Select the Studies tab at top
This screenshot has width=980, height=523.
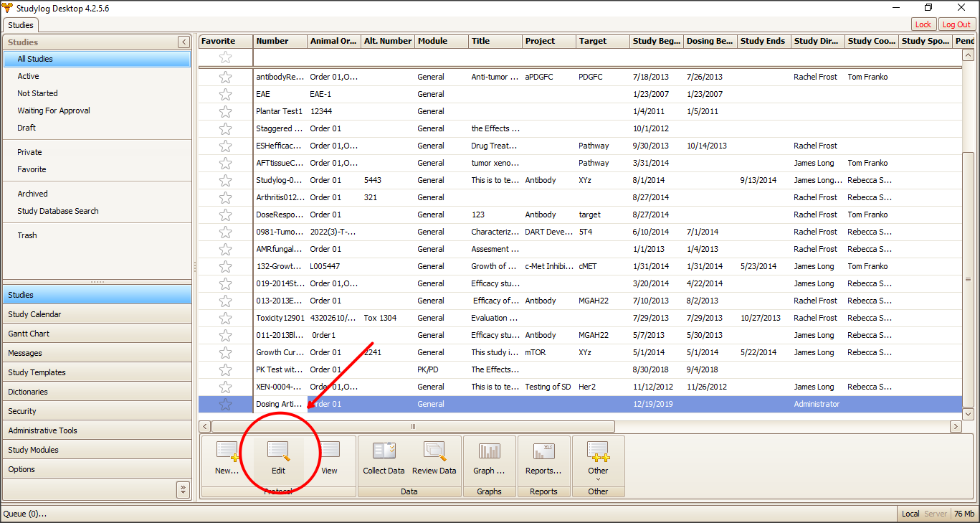20,25
